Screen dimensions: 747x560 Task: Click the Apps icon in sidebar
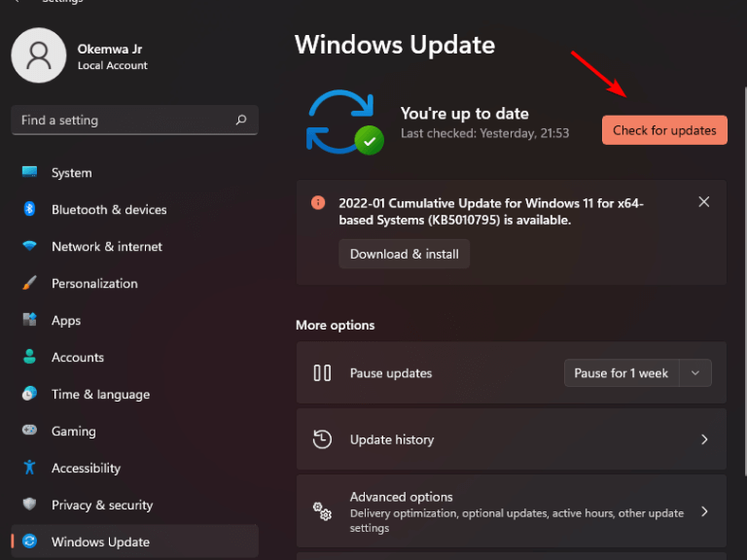pos(29,320)
